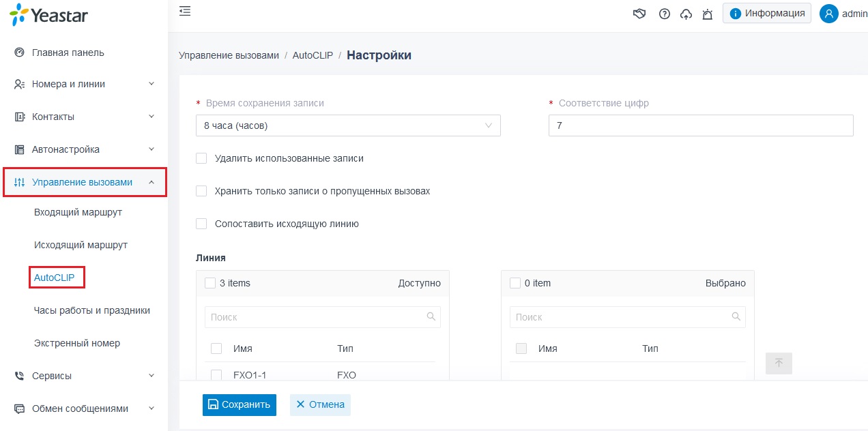
Task: Click the Тип column header in Доступно table
Action: pyautogui.click(x=345, y=348)
